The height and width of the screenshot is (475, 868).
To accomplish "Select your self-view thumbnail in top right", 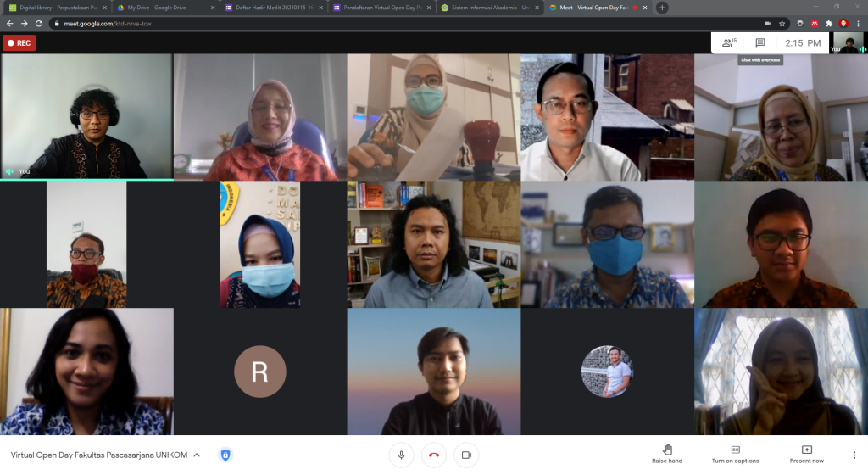I will [849, 42].
